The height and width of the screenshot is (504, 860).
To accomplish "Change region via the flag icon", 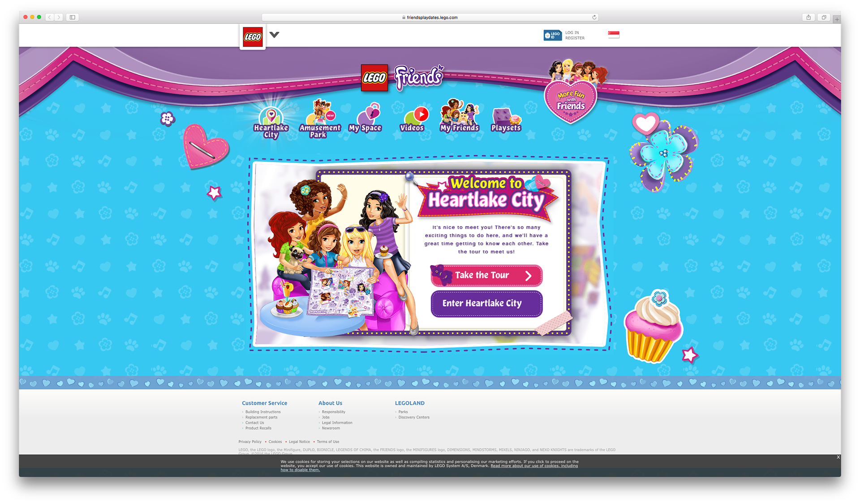I will point(614,34).
